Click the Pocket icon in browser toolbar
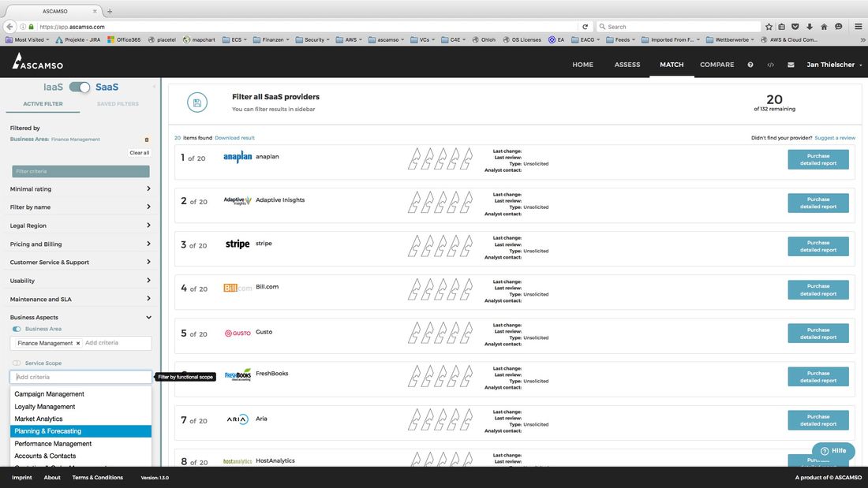 click(795, 27)
